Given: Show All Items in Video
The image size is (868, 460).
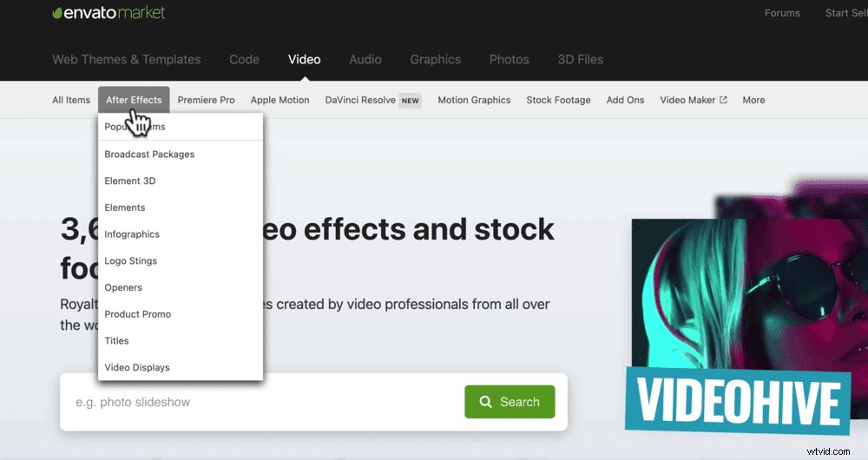Looking at the screenshot, I should 71,100.
